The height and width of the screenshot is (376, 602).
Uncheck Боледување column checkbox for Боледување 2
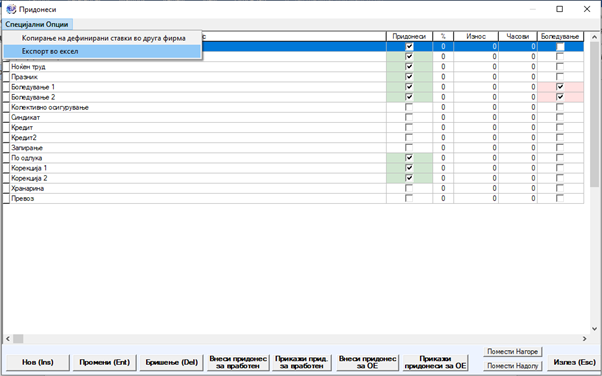pyautogui.click(x=560, y=97)
